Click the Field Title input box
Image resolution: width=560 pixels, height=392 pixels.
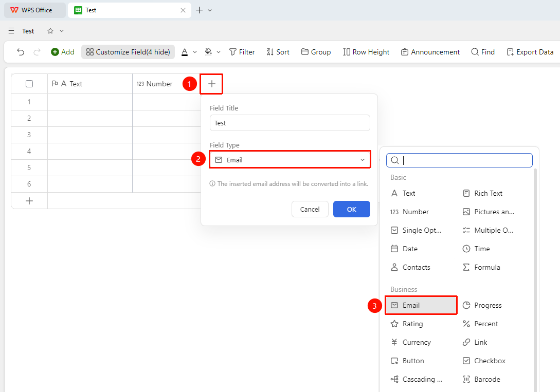tap(290, 123)
